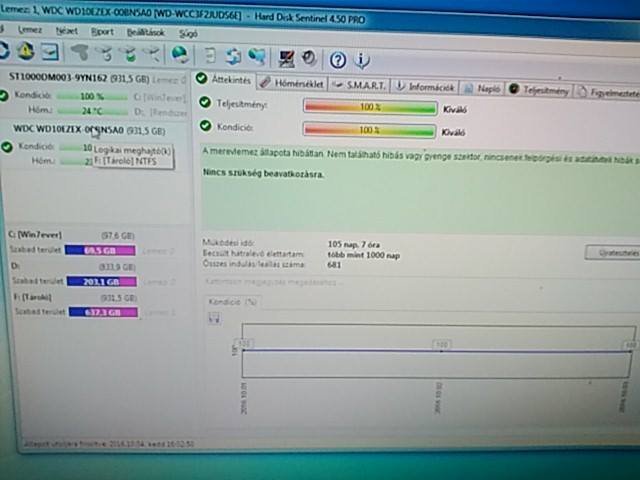Screen dimensions: 640x480
Task: Click the Teljesítmény 100 % gradient bar
Action: pyautogui.click(x=370, y=107)
